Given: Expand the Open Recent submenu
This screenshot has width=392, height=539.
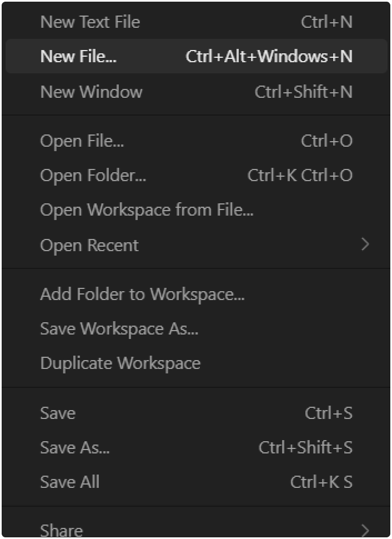Looking at the screenshot, I should pos(89,244).
